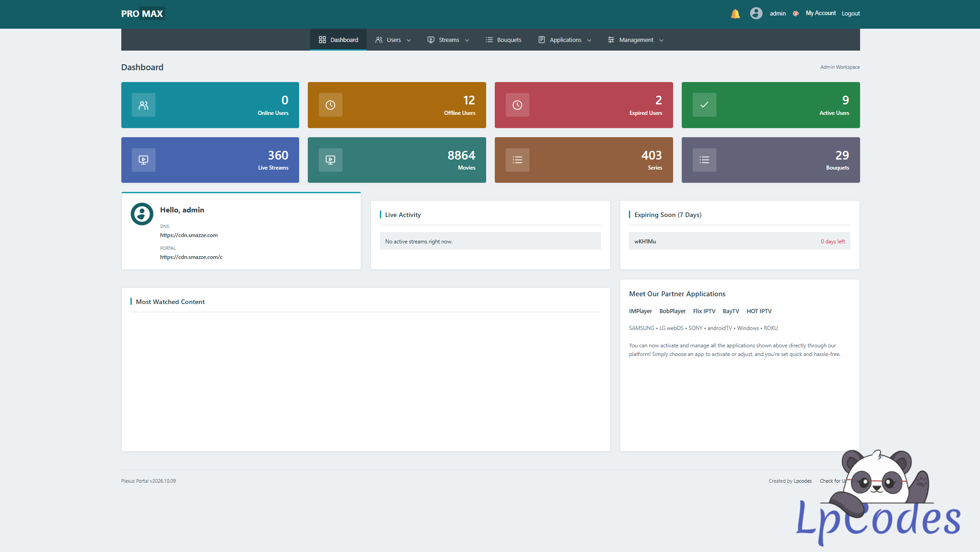Open the Users menu
The width and height of the screenshot is (980, 552).
coord(393,40)
